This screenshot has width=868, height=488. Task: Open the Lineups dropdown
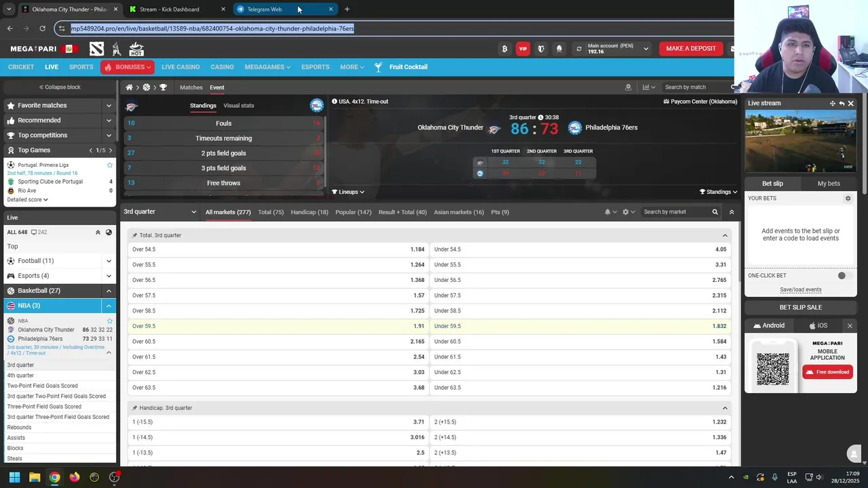(349, 192)
